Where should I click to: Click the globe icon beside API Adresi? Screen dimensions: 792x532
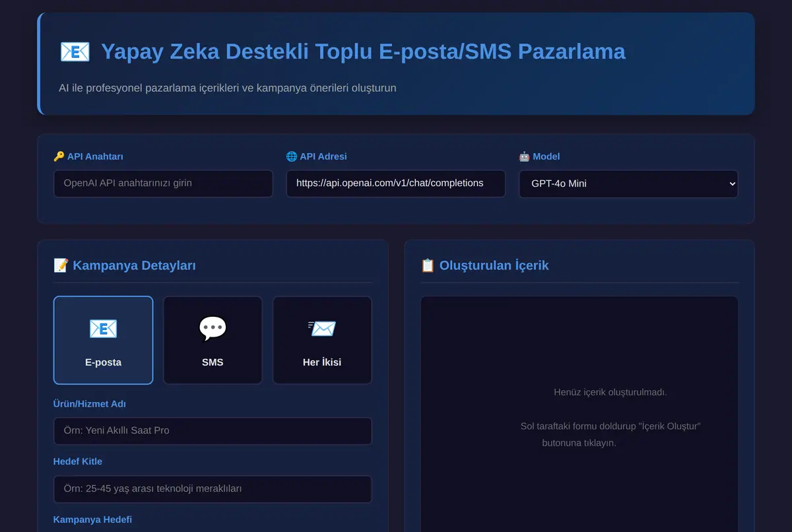(x=291, y=156)
